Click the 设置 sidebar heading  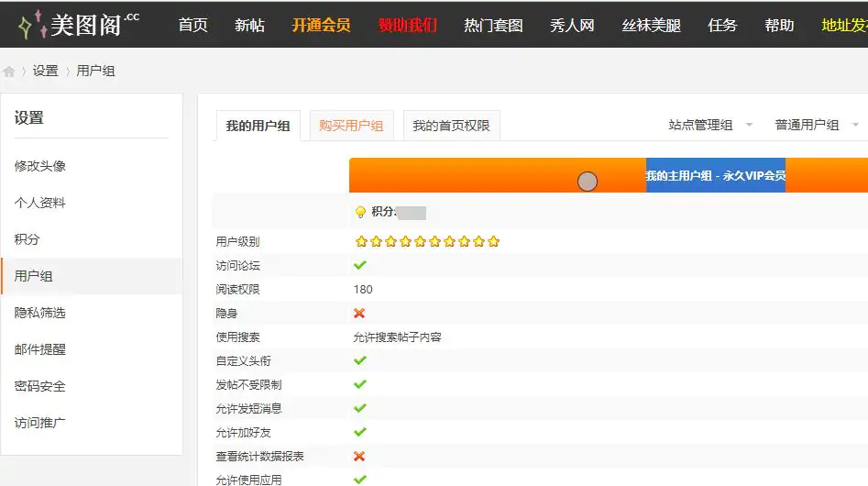tap(28, 117)
